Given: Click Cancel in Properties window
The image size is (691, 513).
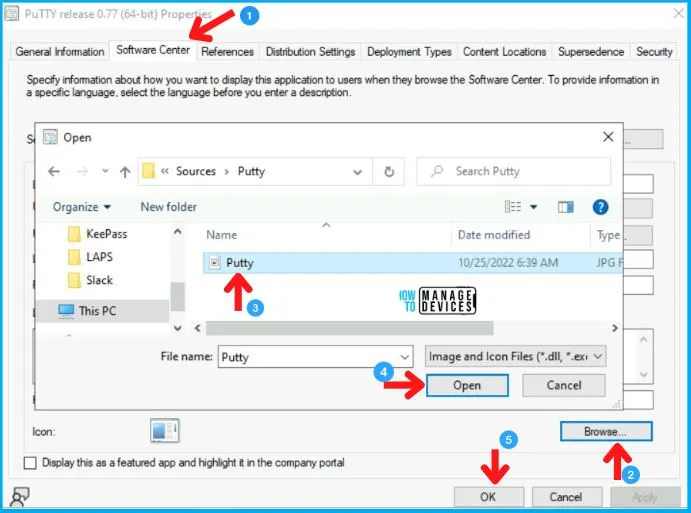Looking at the screenshot, I should (x=566, y=497).
